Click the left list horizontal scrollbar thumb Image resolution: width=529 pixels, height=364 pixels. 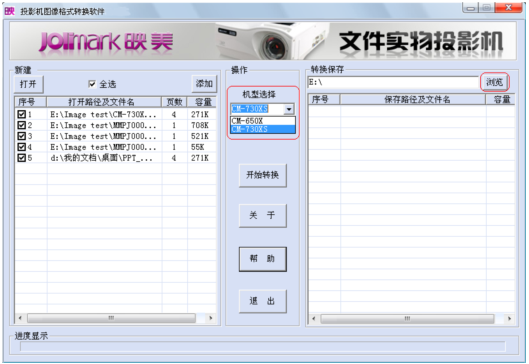click(x=111, y=318)
